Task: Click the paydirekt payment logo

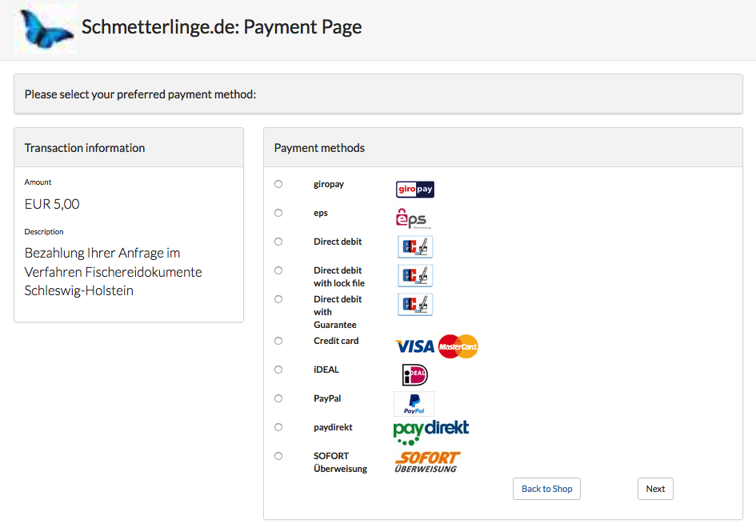Action: [x=430, y=429]
